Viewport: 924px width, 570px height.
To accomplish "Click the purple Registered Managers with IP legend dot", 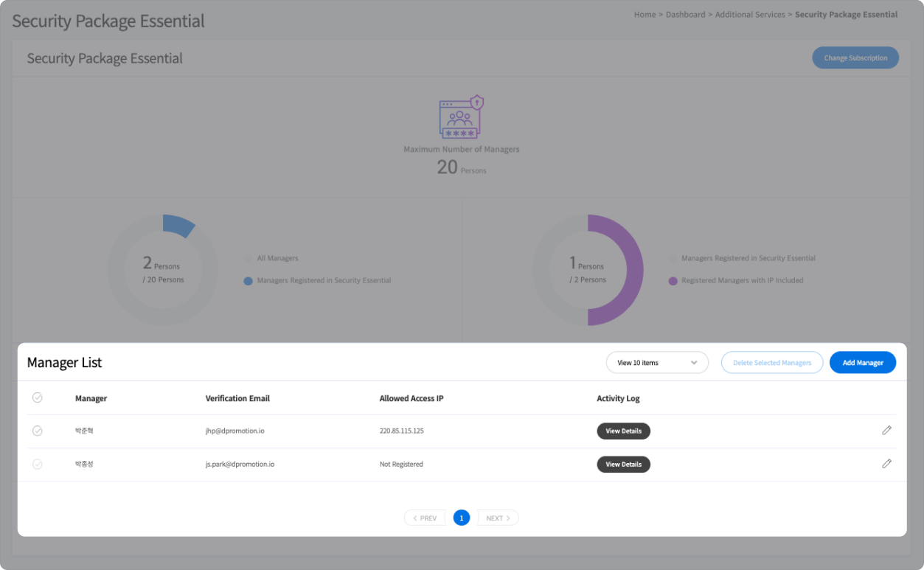I will tap(673, 281).
